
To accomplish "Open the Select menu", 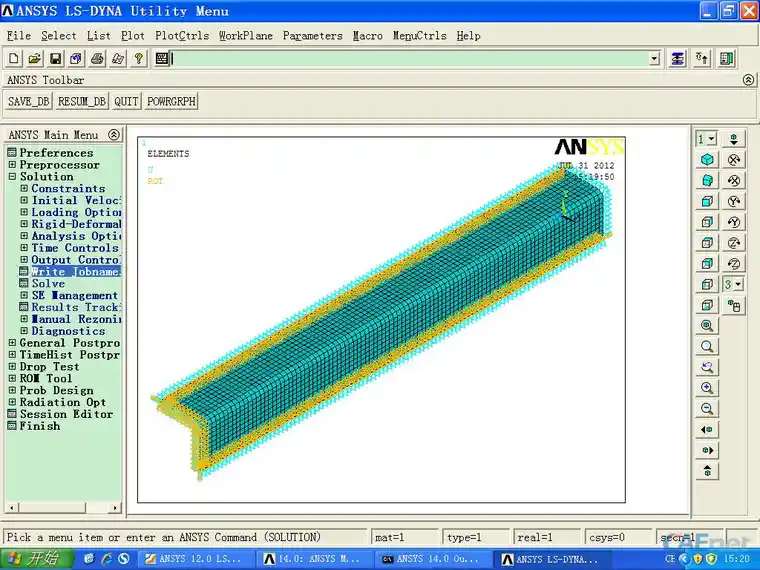I will point(59,36).
